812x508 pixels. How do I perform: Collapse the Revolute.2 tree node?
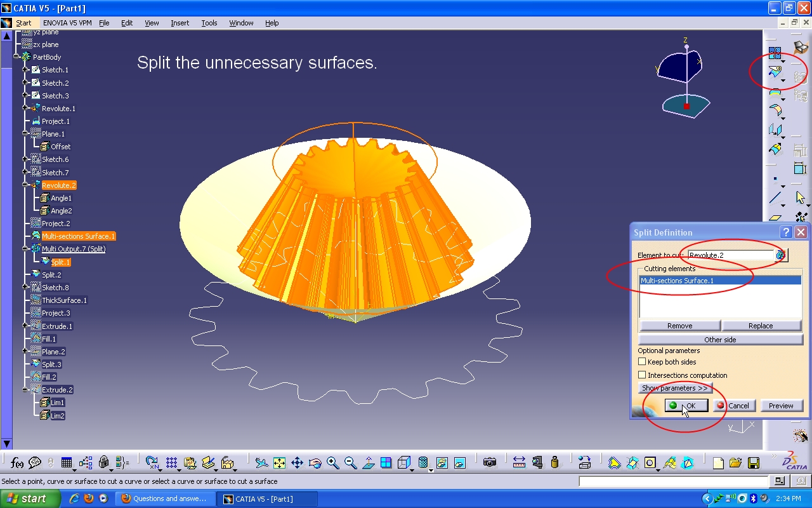26,185
